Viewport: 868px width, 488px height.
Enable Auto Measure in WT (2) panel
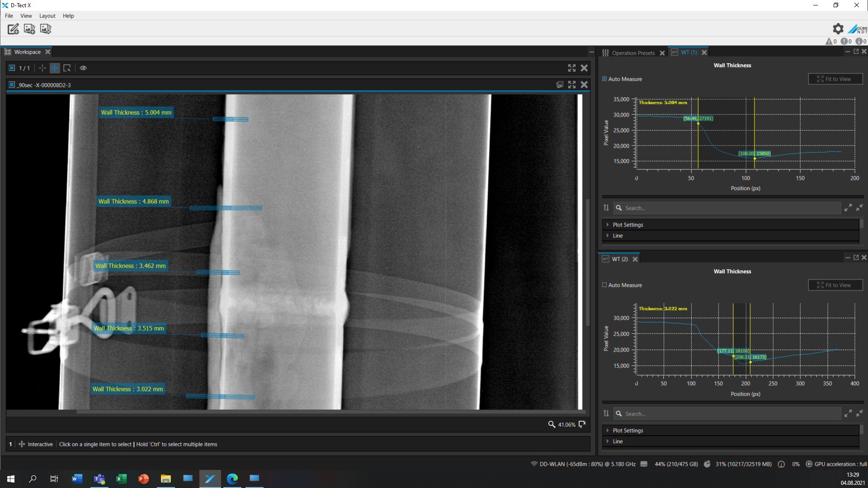point(604,285)
